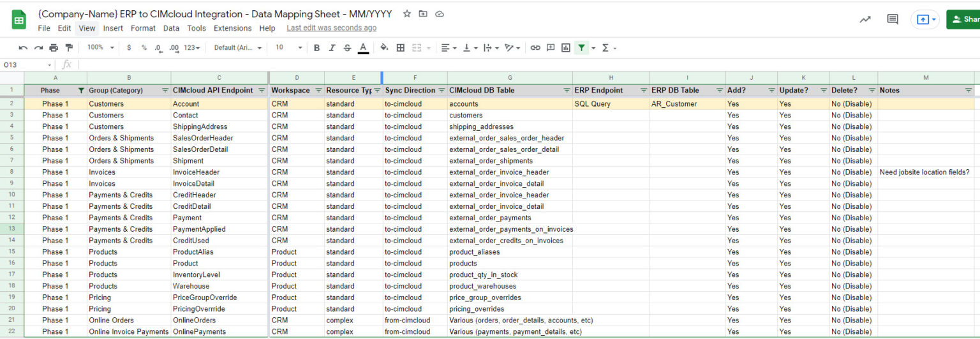
Task: Decrease decimal places icon
Action: coord(158,48)
